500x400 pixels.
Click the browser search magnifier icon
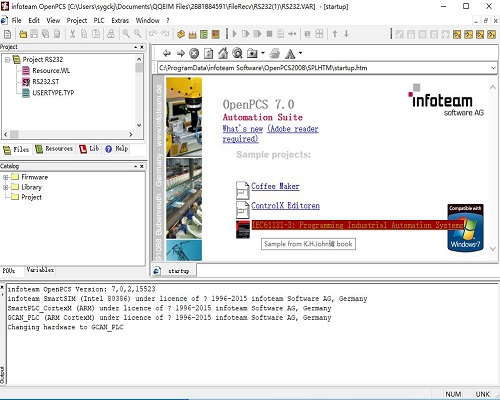(237, 53)
